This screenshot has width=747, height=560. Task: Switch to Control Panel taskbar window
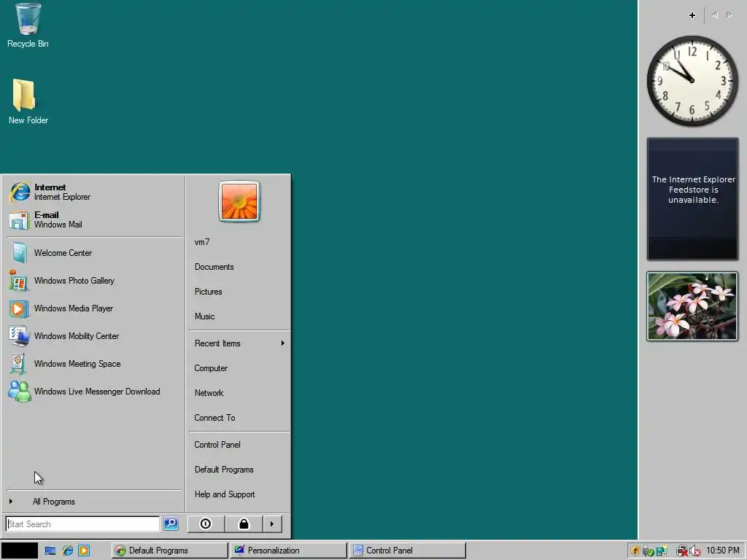[407, 551]
